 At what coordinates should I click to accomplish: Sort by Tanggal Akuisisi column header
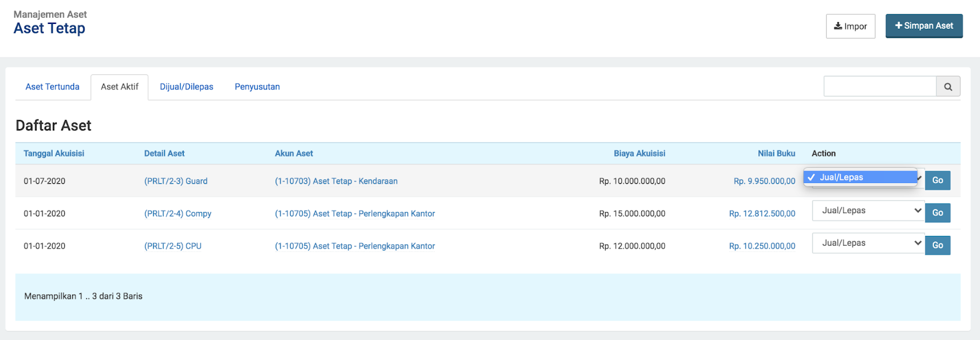pyautogui.click(x=54, y=154)
